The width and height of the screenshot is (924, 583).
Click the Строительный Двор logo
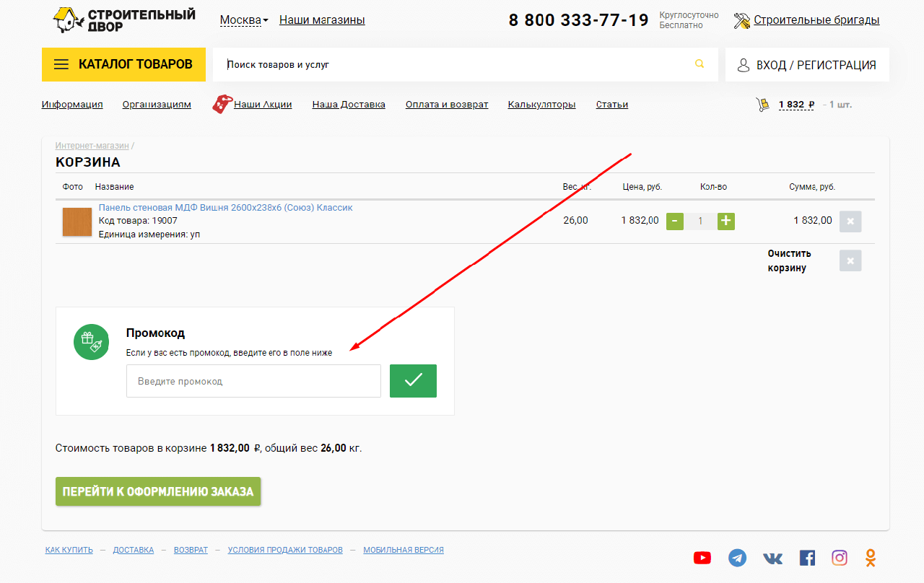(124, 20)
